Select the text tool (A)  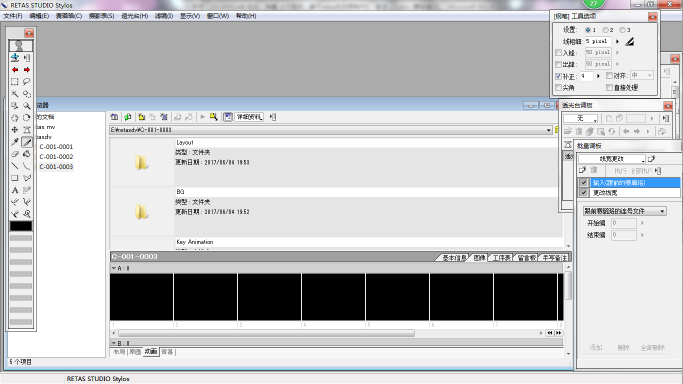click(x=15, y=190)
